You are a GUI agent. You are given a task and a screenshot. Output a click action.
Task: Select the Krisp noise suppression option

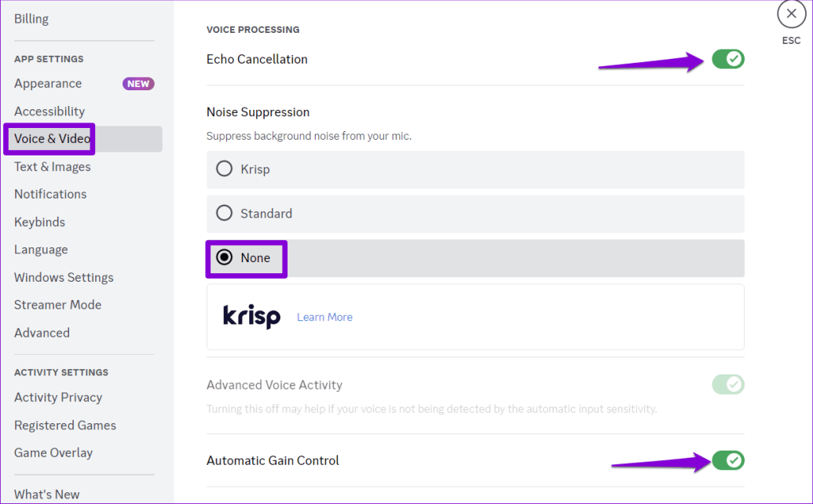(x=224, y=169)
